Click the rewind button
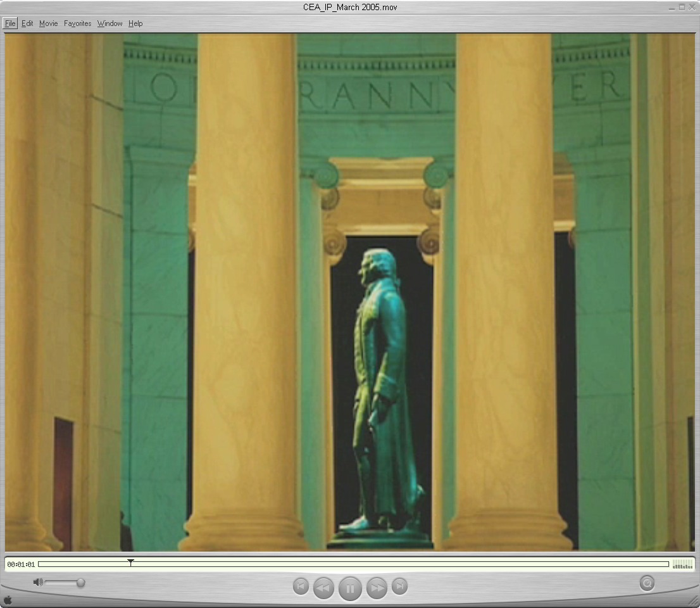Screen dimensions: 700x608 pos(323,588)
